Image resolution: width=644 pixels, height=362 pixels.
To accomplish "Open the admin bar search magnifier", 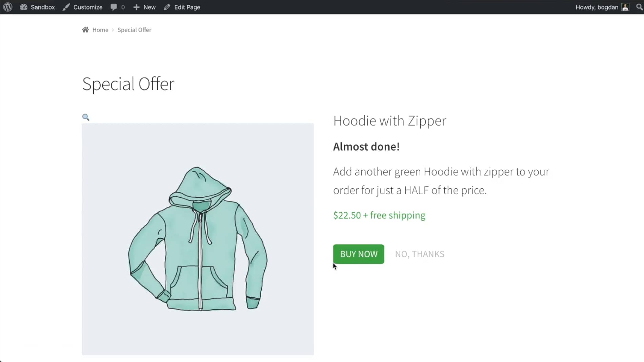I will click(639, 7).
